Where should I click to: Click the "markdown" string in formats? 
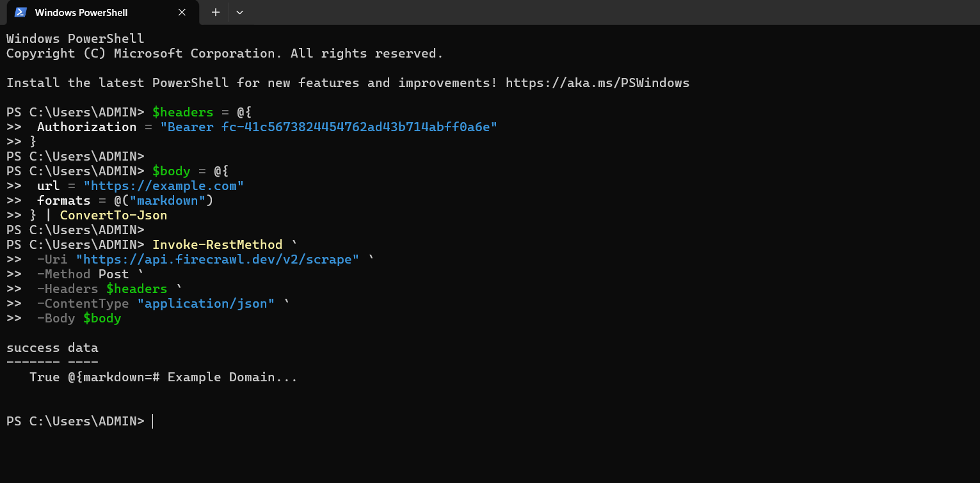[167, 200]
